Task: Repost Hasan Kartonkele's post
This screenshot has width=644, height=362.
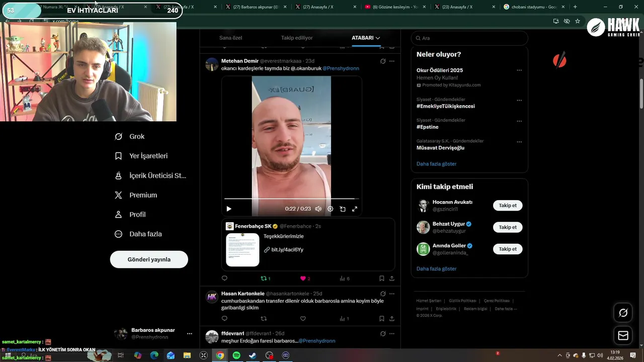Action: tap(264, 318)
